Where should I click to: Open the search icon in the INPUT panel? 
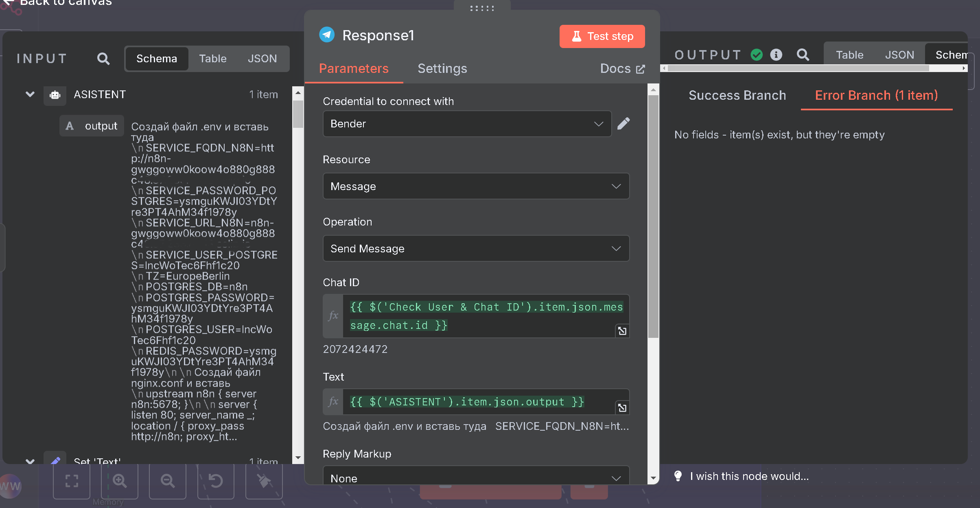click(x=103, y=59)
